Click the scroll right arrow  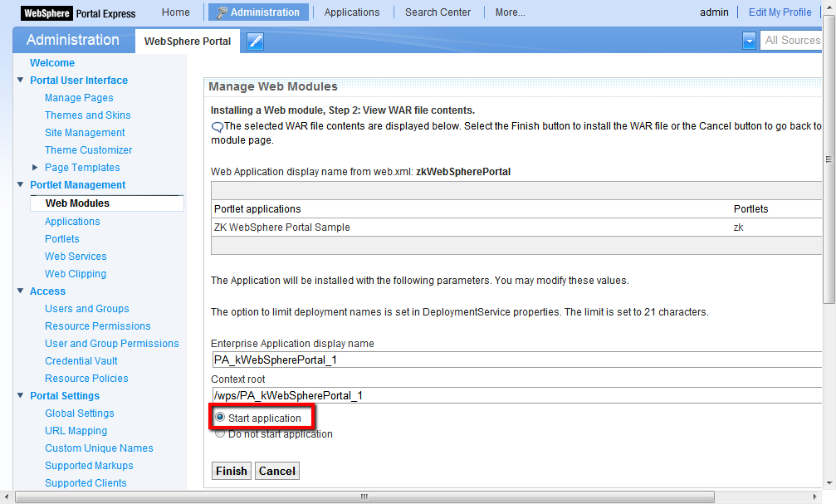point(814,497)
